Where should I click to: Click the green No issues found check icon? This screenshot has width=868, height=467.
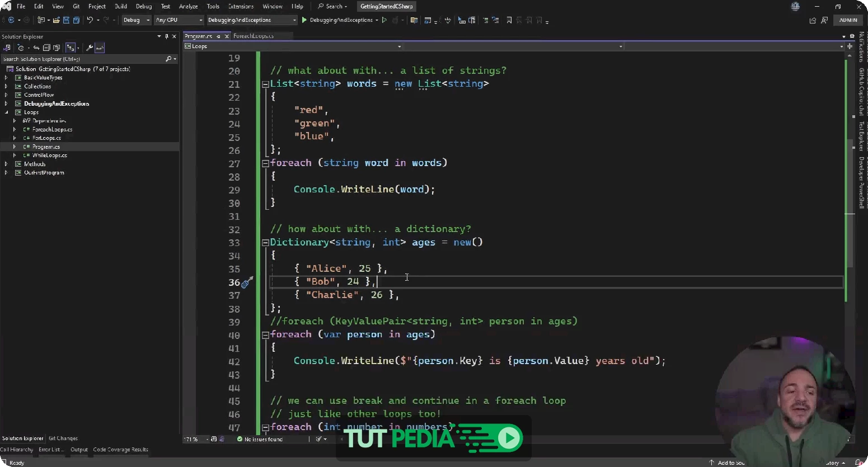(240, 439)
